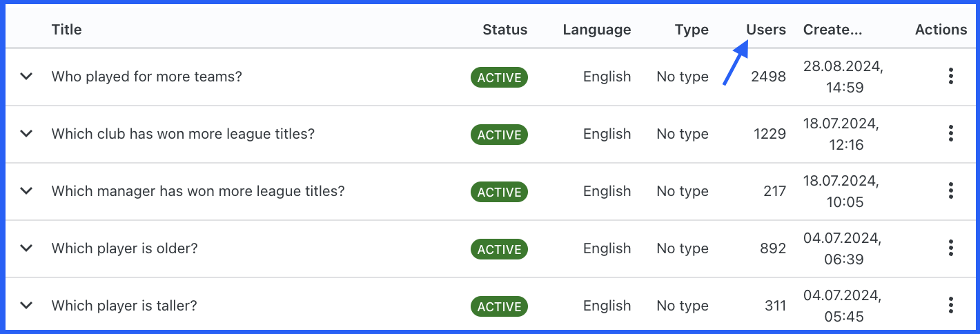Image resolution: width=980 pixels, height=334 pixels.
Task: Expand the 'Who played for more teams?' row
Action: [26, 77]
